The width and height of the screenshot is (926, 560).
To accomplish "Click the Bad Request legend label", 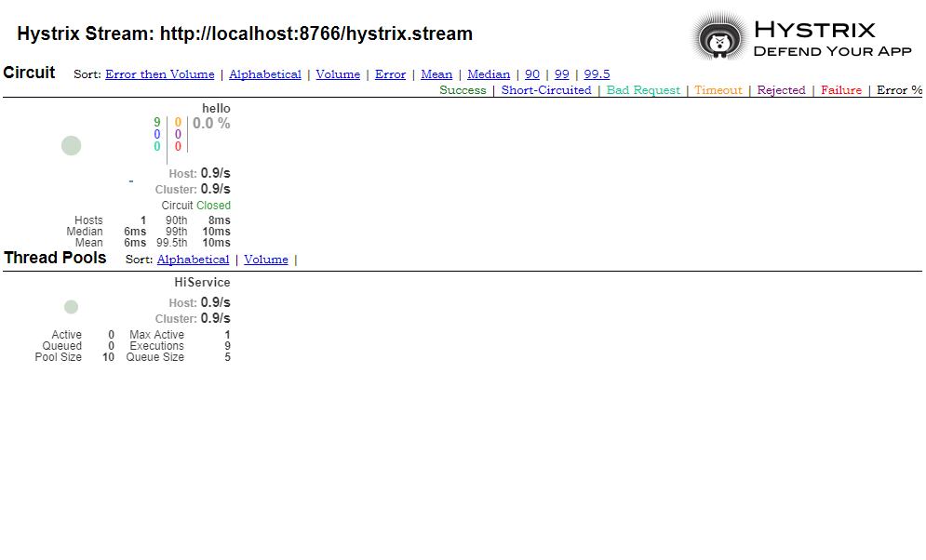I will tap(643, 90).
